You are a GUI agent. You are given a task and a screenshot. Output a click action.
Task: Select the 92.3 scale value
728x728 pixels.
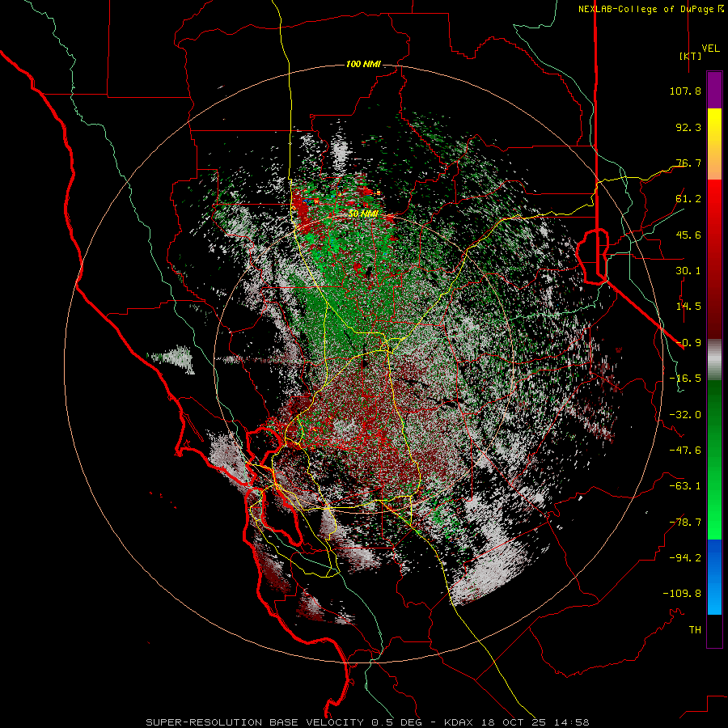[x=688, y=127]
